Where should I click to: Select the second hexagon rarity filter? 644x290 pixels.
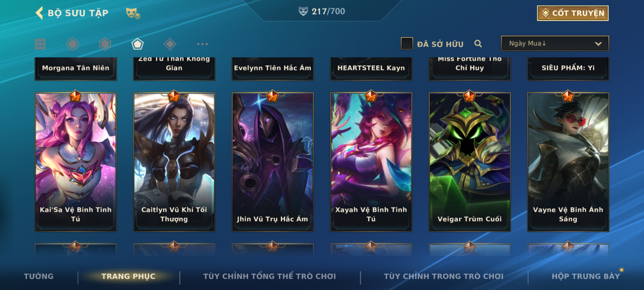tap(105, 44)
